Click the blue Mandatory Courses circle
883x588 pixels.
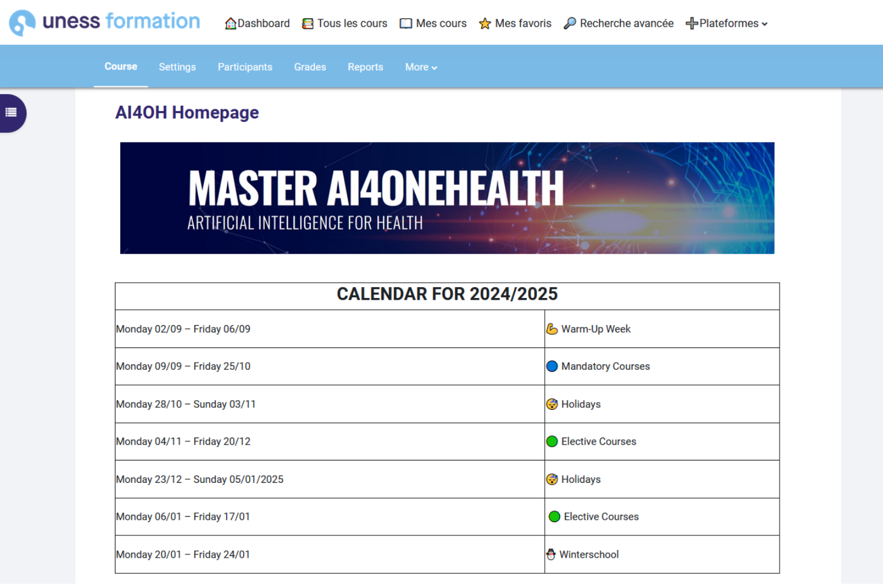click(552, 366)
